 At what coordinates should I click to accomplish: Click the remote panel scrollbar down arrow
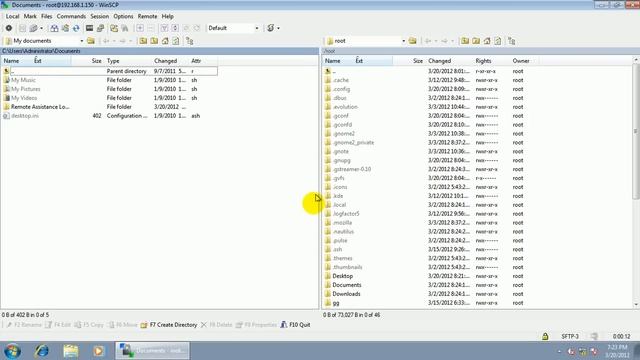pyautogui.click(x=636, y=305)
